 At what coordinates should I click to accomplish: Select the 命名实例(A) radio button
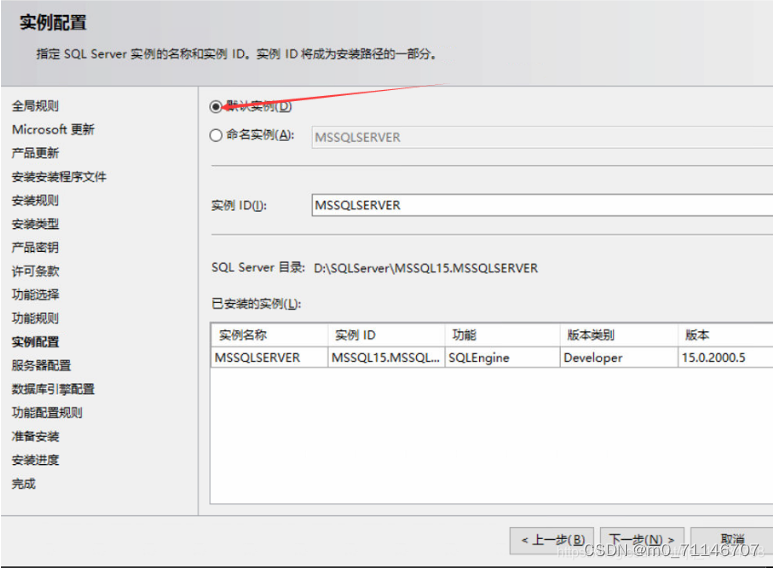(x=216, y=135)
